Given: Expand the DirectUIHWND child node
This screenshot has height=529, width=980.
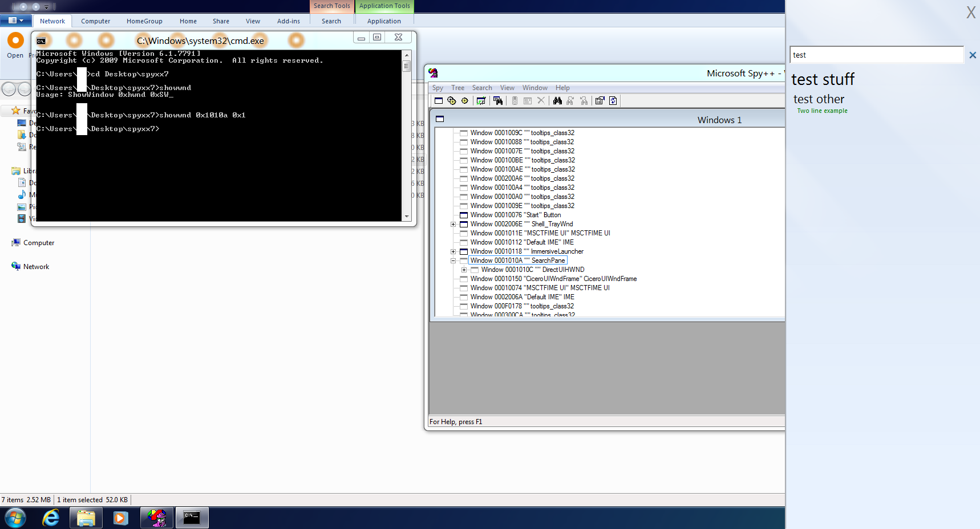Looking at the screenshot, I should point(464,270).
